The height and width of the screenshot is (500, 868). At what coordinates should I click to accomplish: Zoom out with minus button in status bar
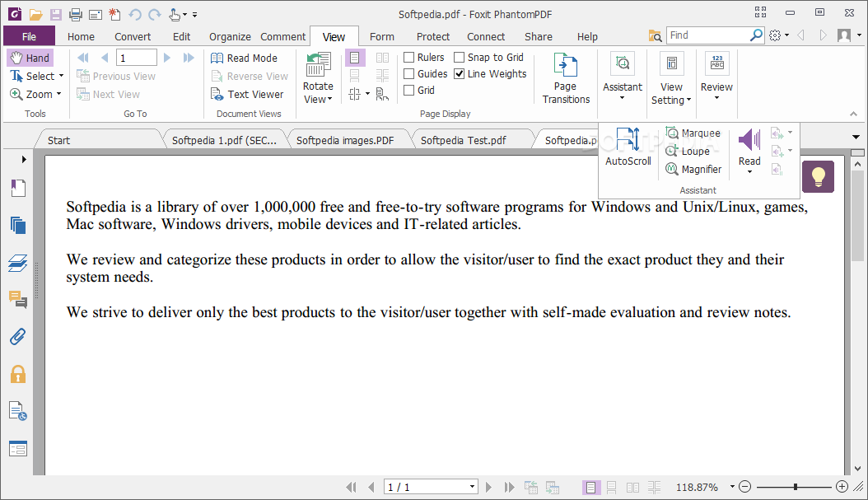tap(745, 487)
